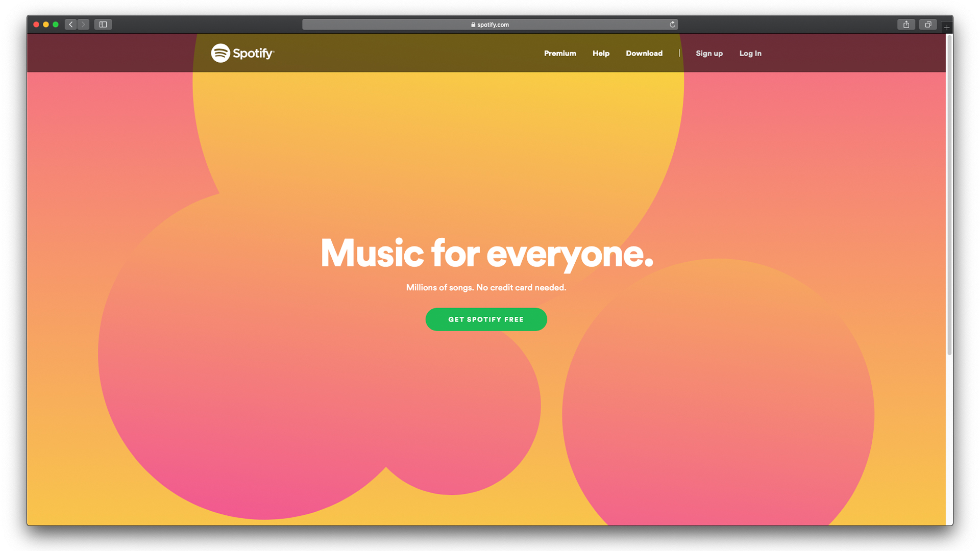Click the Log In link
This screenshot has height=551, width=980.
pos(750,53)
